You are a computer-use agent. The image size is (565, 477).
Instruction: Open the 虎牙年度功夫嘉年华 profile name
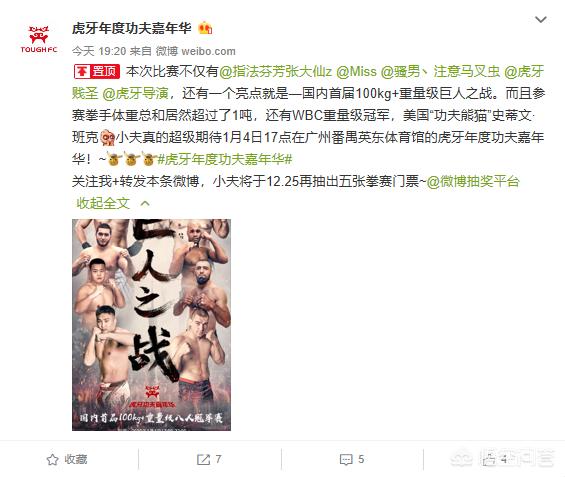click(132, 28)
